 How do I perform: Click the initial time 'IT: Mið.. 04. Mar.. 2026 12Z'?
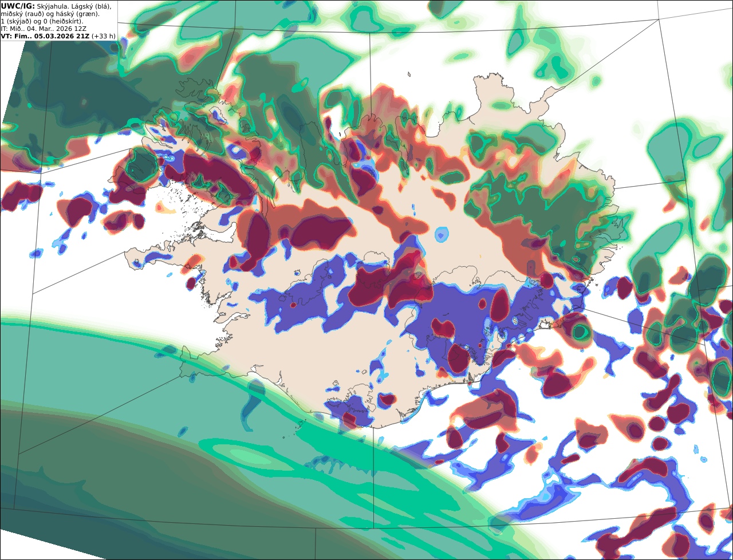pyautogui.click(x=44, y=28)
